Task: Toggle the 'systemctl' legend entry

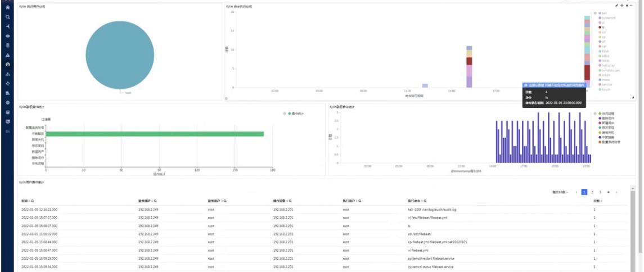Action: coord(607,18)
